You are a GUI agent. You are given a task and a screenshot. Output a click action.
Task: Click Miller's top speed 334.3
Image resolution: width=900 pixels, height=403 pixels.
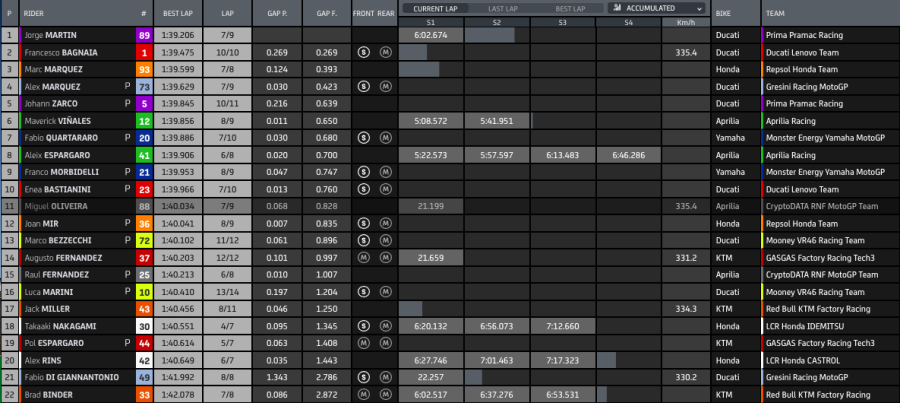pos(686,309)
